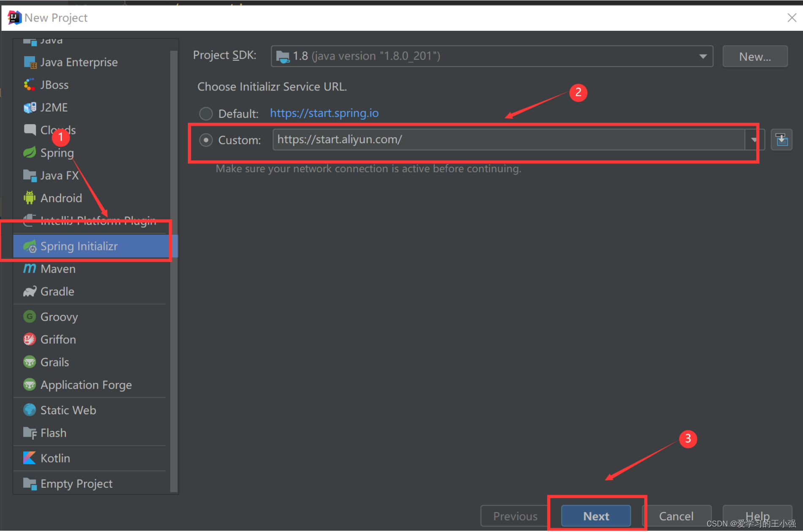The height and width of the screenshot is (532, 803).
Task: Click the Flash folder icon
Action: [x=30, y=433]
